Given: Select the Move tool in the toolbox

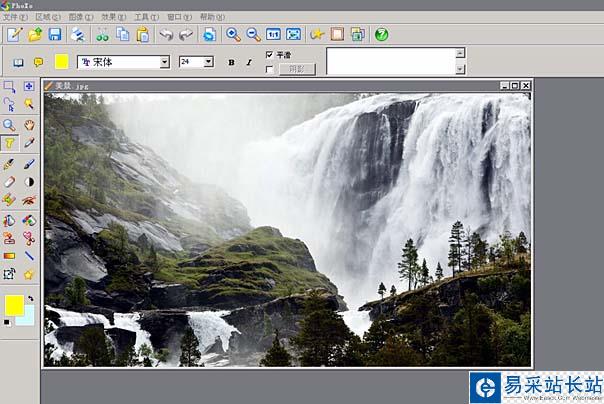Looking at the screenshot, I should click(29, 86).
